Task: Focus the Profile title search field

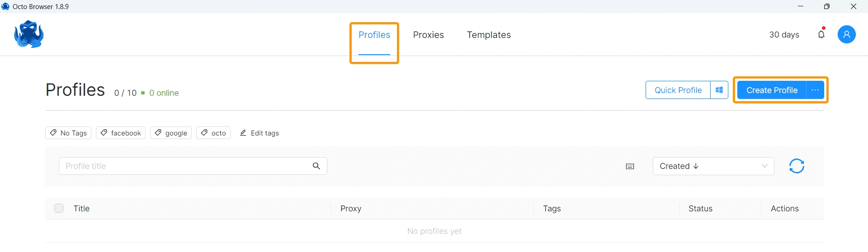Action: (183, 166)
